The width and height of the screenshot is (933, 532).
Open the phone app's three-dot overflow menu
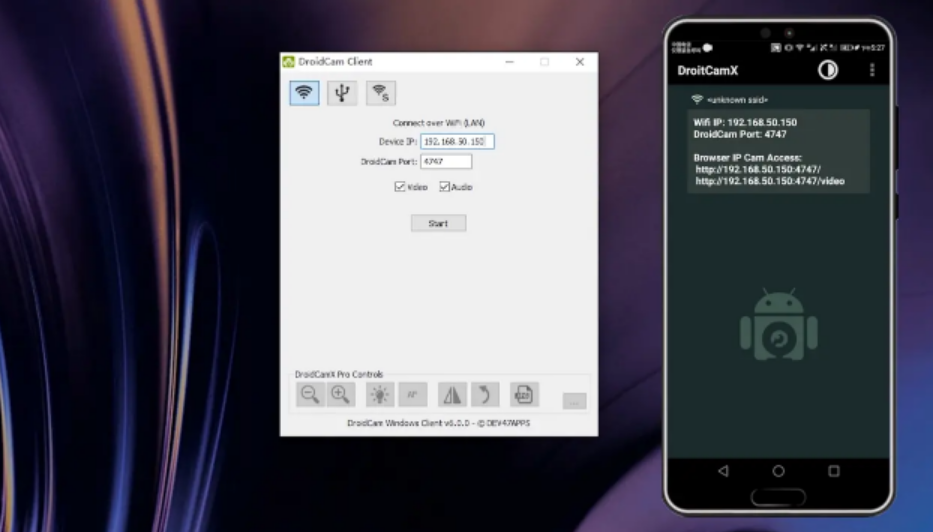click(x=872, y=70)
